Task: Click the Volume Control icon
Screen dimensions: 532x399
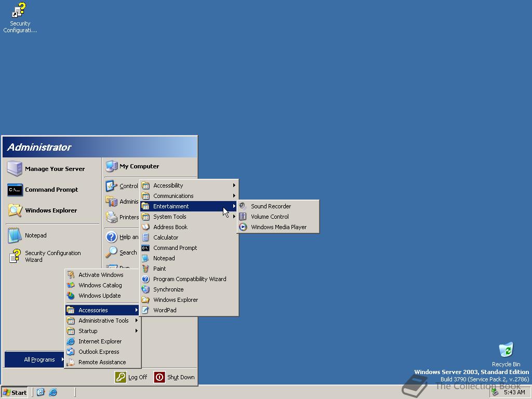Action: pos(243,217)
